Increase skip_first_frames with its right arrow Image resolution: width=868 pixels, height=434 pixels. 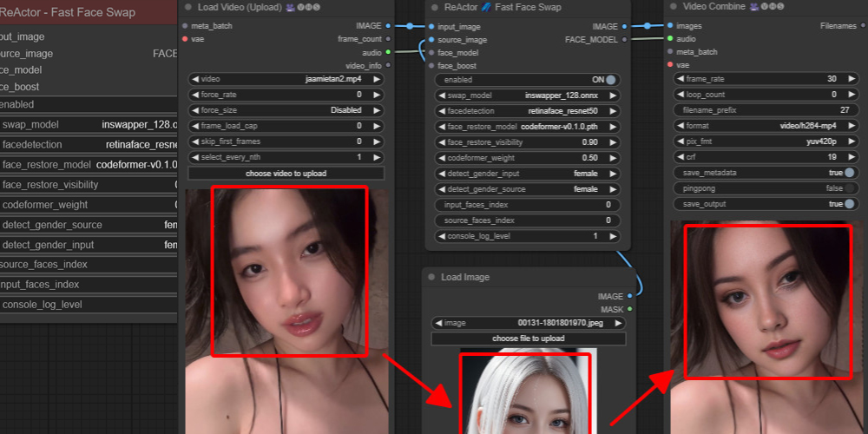pos(377,141)
